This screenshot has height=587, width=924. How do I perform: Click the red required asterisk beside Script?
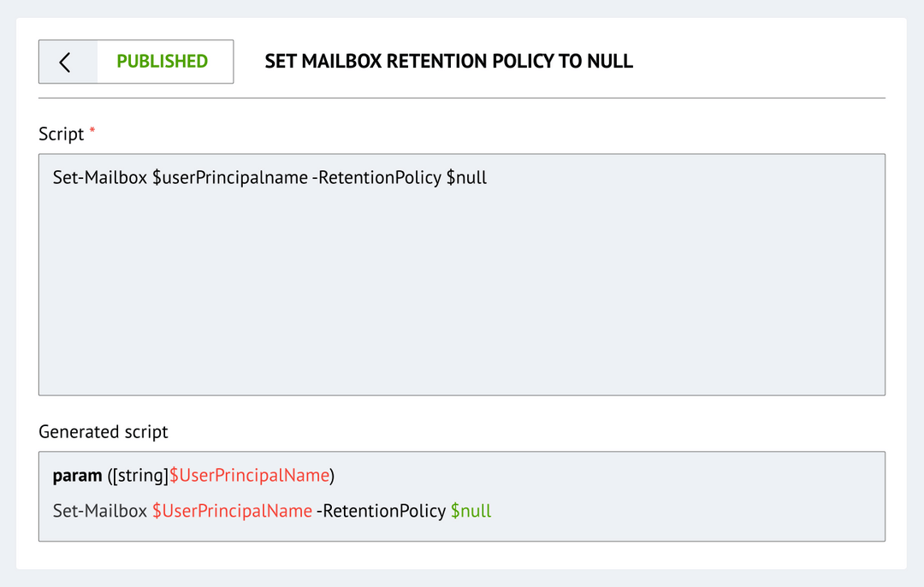pos(92,131)
